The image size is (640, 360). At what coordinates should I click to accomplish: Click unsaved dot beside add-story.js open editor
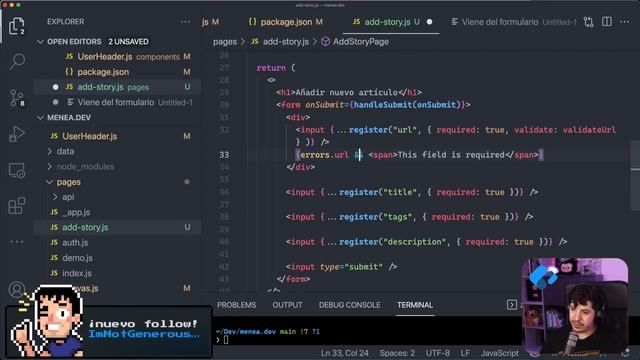56,87
